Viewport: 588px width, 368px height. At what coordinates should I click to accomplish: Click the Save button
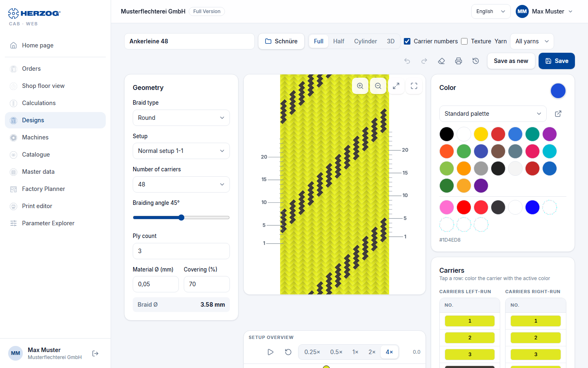tap(557, 61)
